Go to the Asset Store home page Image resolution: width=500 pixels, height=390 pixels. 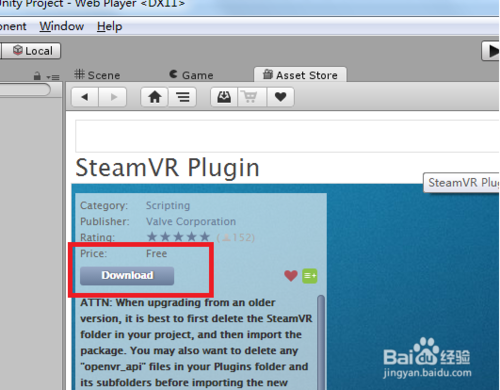[155, 97]
